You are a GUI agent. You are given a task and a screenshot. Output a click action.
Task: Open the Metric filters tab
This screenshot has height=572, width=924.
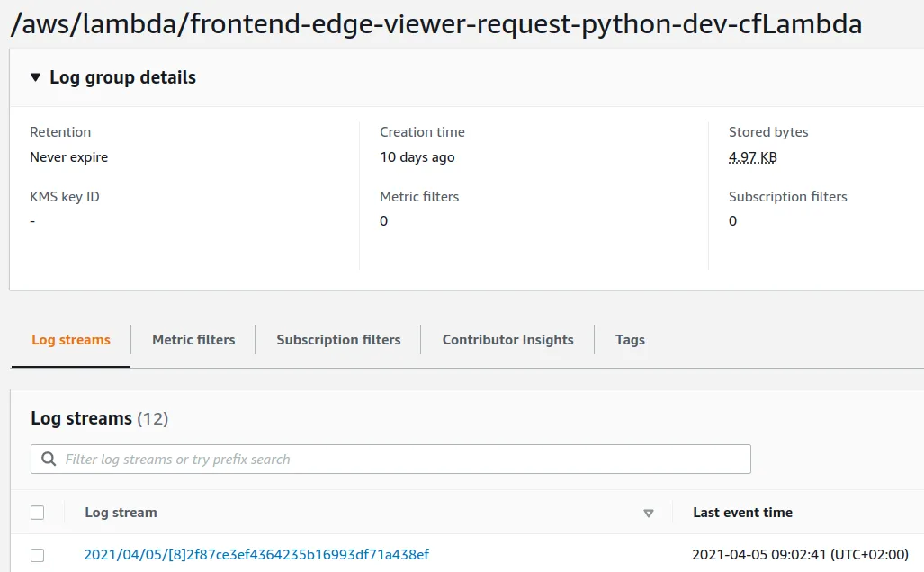pyautogui.click(x=193, y=340)
